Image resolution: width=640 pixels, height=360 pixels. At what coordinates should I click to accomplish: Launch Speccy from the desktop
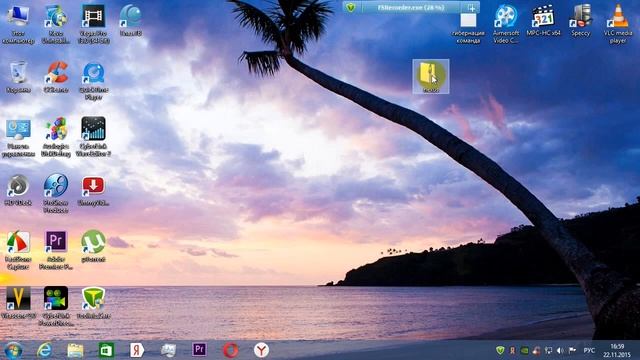(581, 20)
